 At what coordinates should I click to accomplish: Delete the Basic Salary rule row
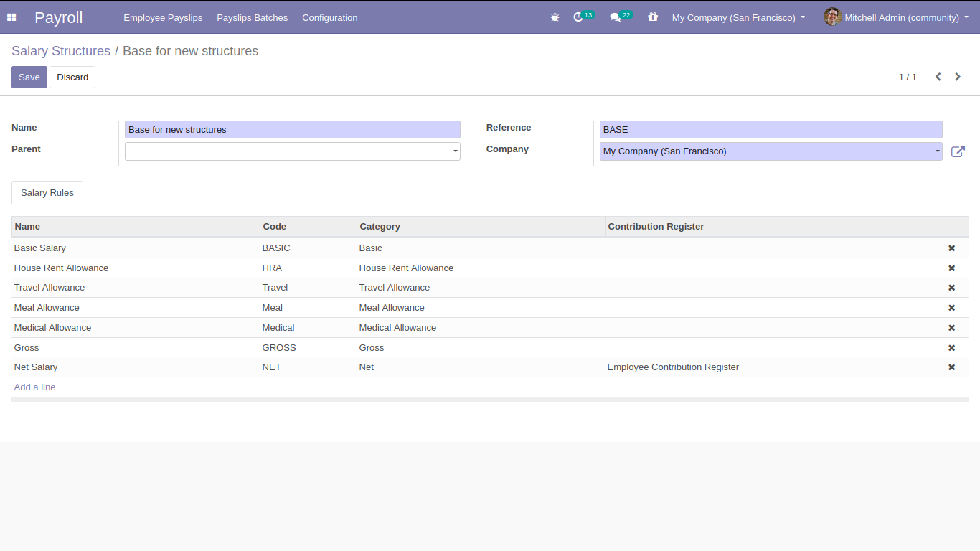pos(951,248)
